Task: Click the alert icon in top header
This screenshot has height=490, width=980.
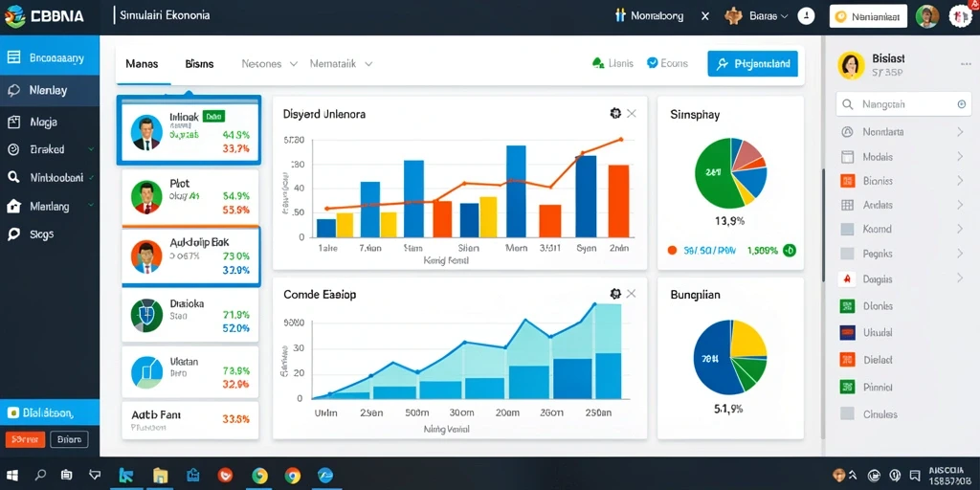Action: click(806, 16)
